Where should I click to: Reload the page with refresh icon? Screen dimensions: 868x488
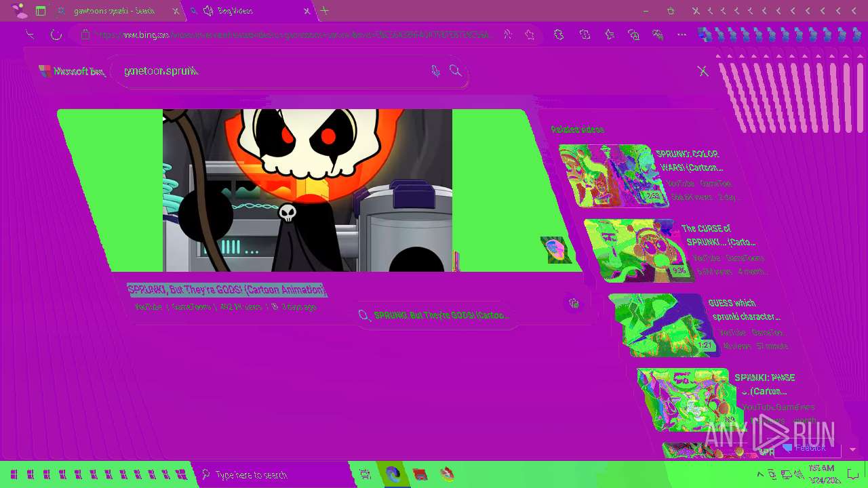click(56, 34)
